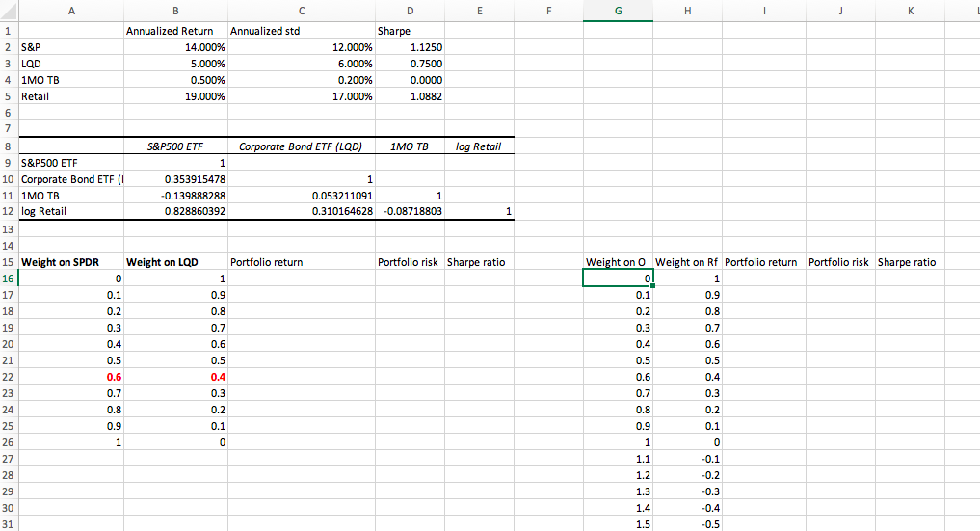Select correlation value 0.828860392
This screenshot has height=531, width=980.
[175, 211]
